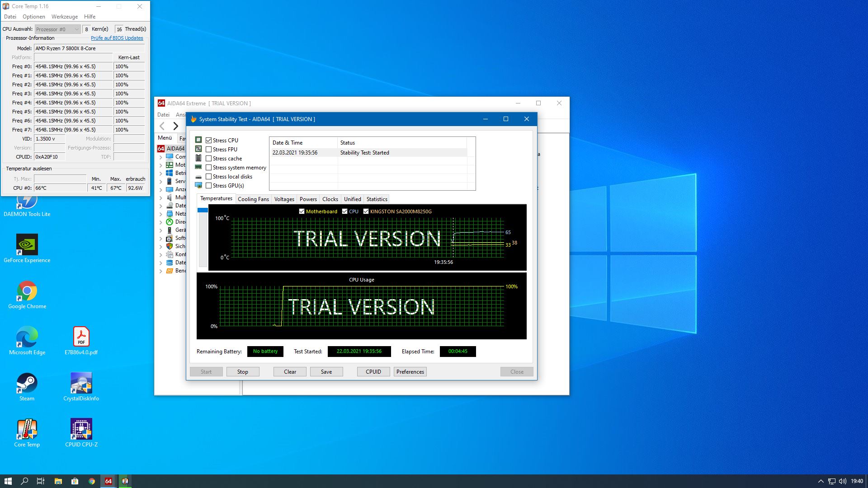The image size is (868, 488).
Task: Open the Core Temp desktop shortcut
Action: [27, 430]
